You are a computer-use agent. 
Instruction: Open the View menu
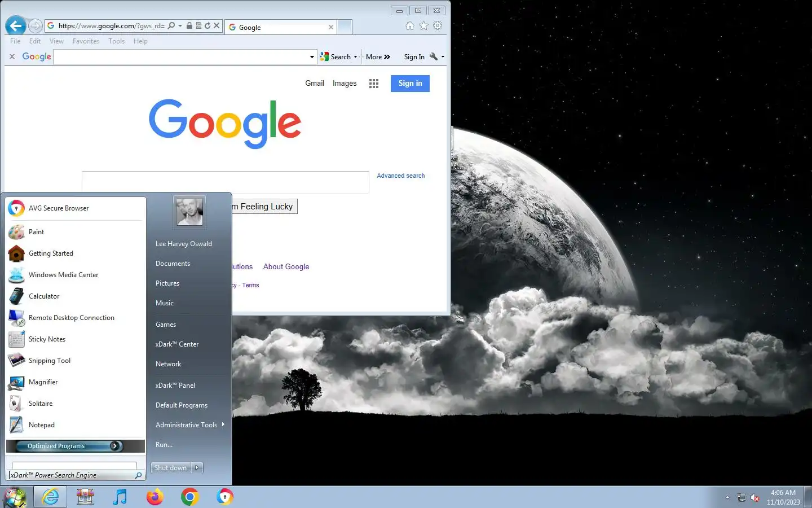coord(56,41)
